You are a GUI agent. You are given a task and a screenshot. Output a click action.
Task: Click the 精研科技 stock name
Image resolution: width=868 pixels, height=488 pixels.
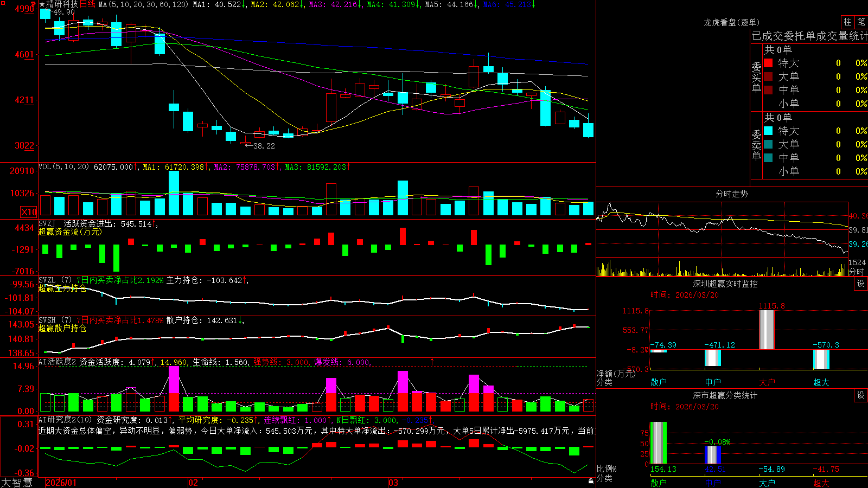click(62, 4)
